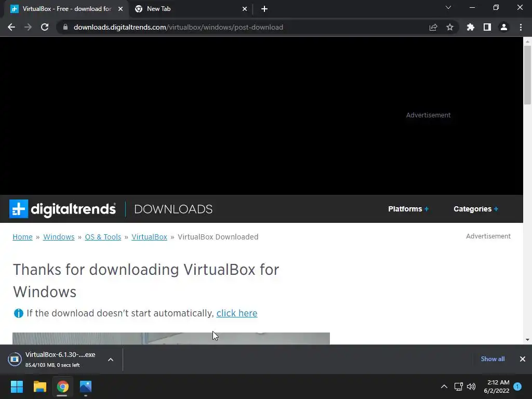Viewport: 532px width, 399px height.
Task: Show hidden system tray icons
Action: pyautogui.click(x=444, y=387)
